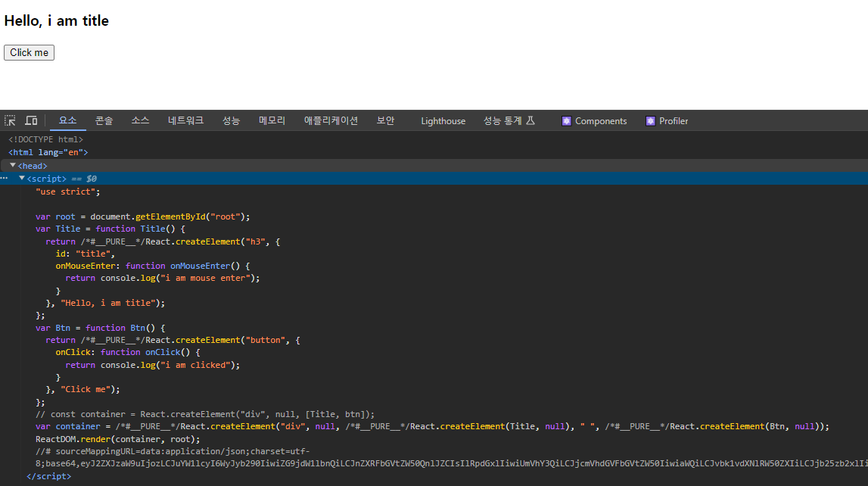This screenshot has height=486, width=868.
Task: Click the "i am mouse enter" log line
Action: point(163,278)
